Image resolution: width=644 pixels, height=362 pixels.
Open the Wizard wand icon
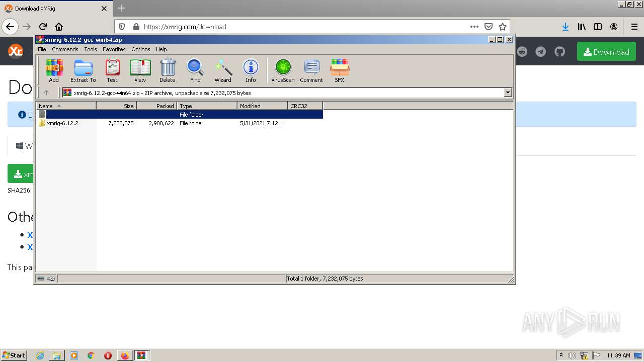click(223, 70)
